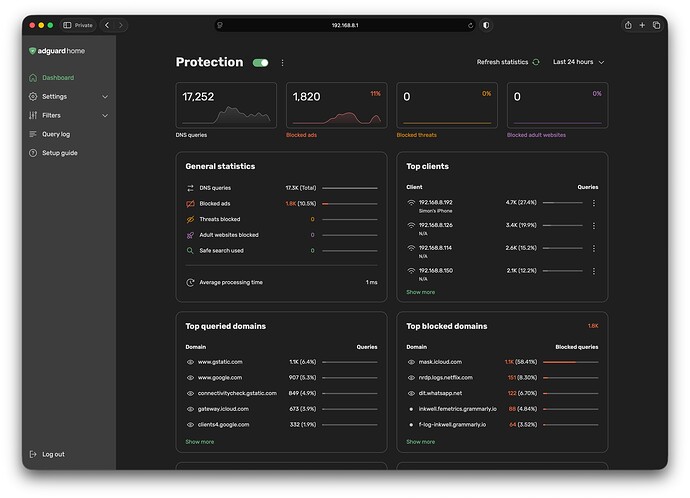The height and width of the screenshot is (498, 690).
Task: Expand the Filters chevron
Action: [105, 115]
